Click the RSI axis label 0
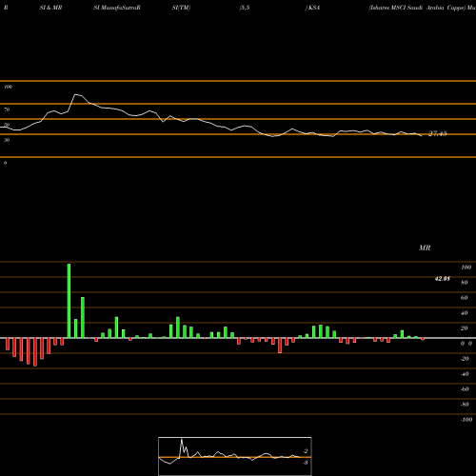476x476 pixels. point(6,163)
